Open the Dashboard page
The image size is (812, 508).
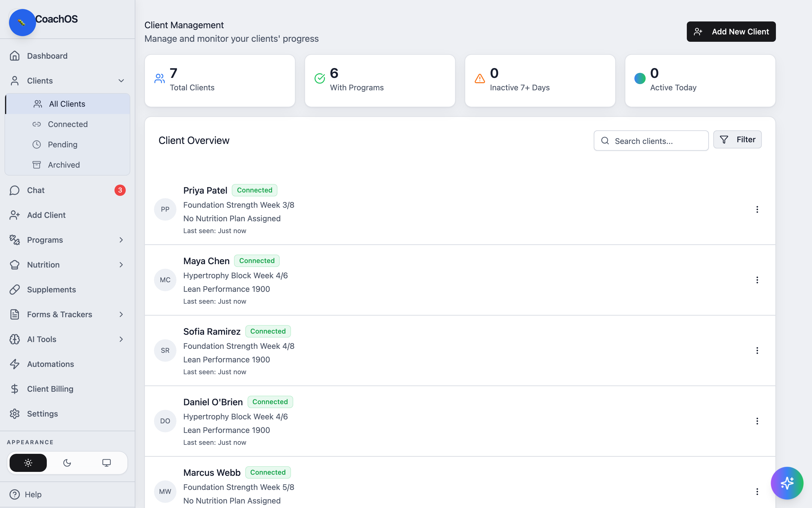[x=67, y=56]
